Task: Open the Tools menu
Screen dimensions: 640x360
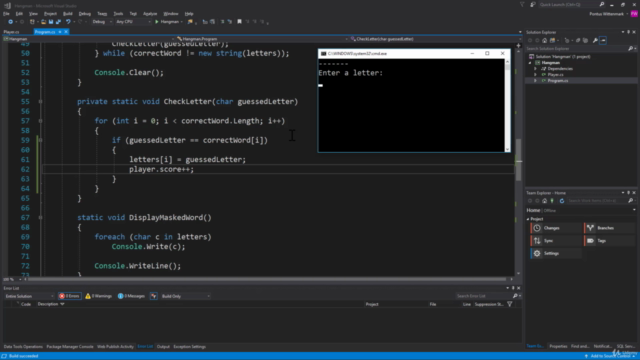Action: (x=118, y=13)
